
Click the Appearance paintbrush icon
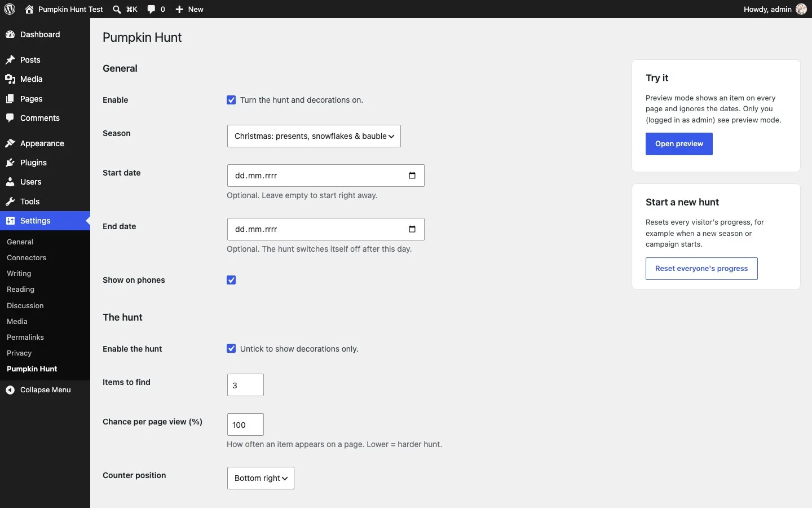[10, 143]
